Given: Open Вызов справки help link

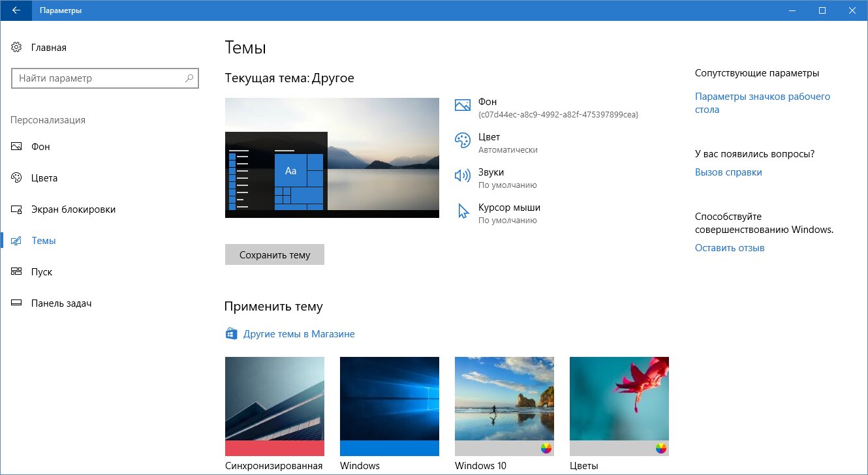Looking at the screenshot, I should tap(728, 172).
